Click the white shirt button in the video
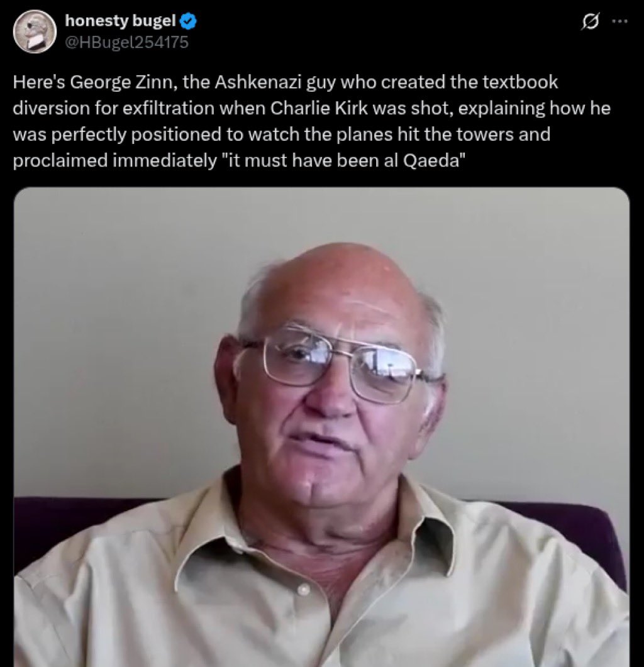 tap(303, 590)
